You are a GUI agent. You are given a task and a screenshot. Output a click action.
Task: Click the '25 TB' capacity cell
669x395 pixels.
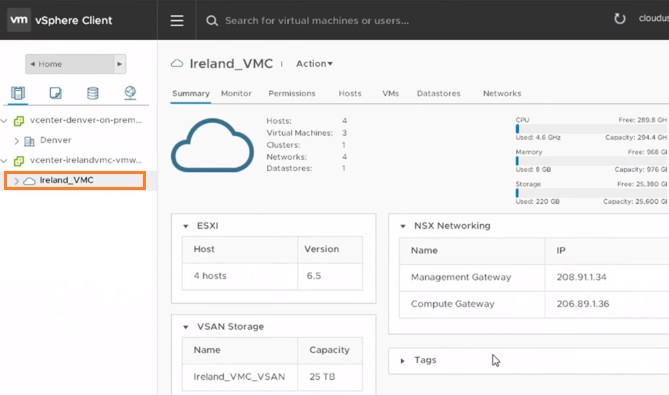pyautogui.click(x=330, y=377)
